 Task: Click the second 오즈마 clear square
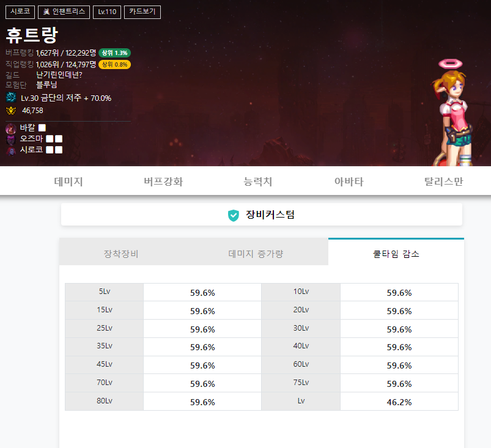click(59, 139)
